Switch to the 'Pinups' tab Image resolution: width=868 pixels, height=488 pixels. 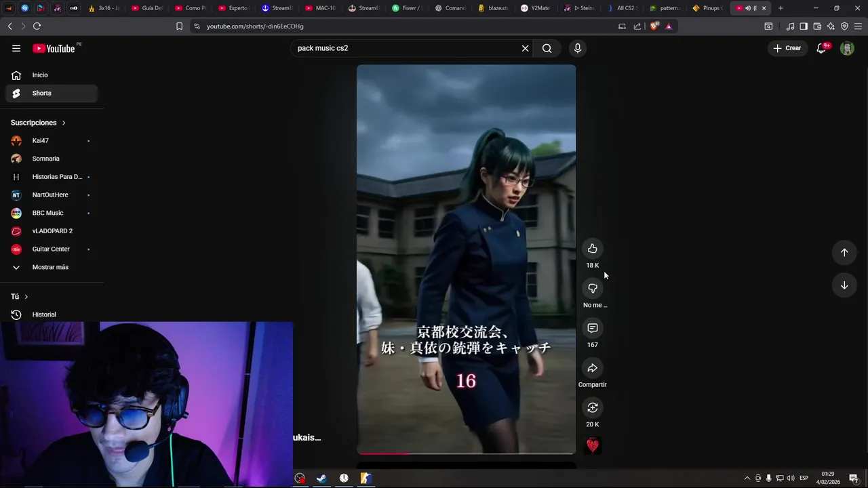(x=709, y=8)
